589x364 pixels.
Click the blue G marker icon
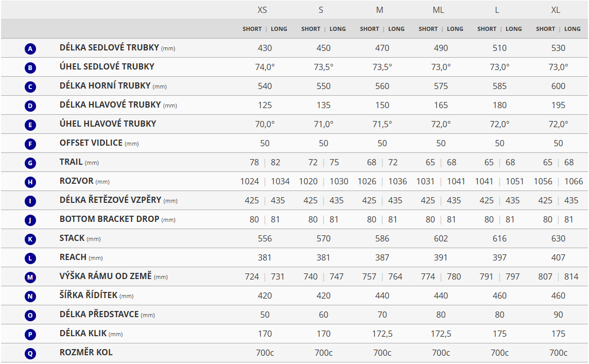pyautogui.click(x=30, y=163)
